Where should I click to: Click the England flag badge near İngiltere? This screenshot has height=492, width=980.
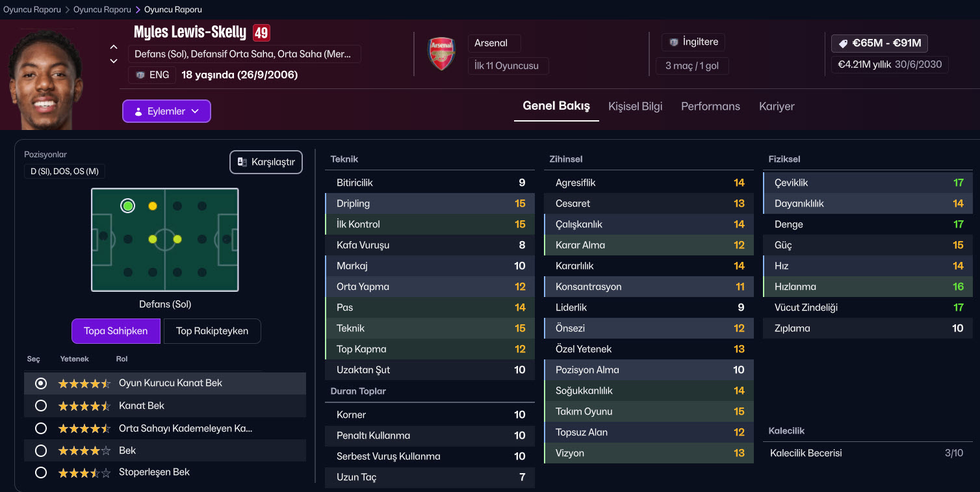coord(674,42)
